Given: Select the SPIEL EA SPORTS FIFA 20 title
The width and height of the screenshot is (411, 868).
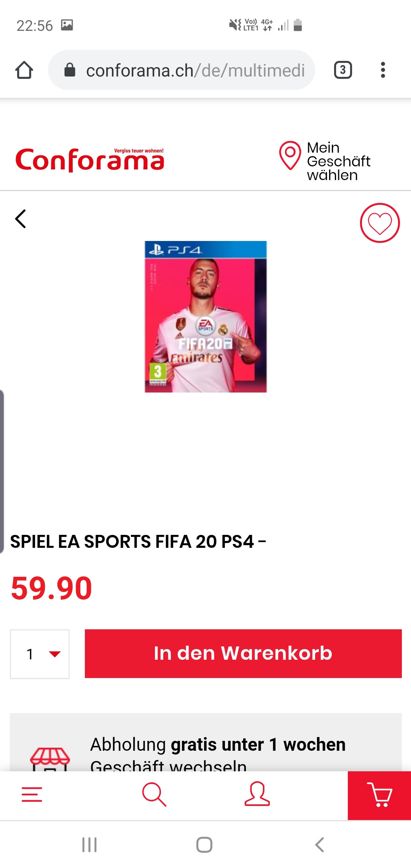Looking at the screenshot, I should (x=138, y=541).
